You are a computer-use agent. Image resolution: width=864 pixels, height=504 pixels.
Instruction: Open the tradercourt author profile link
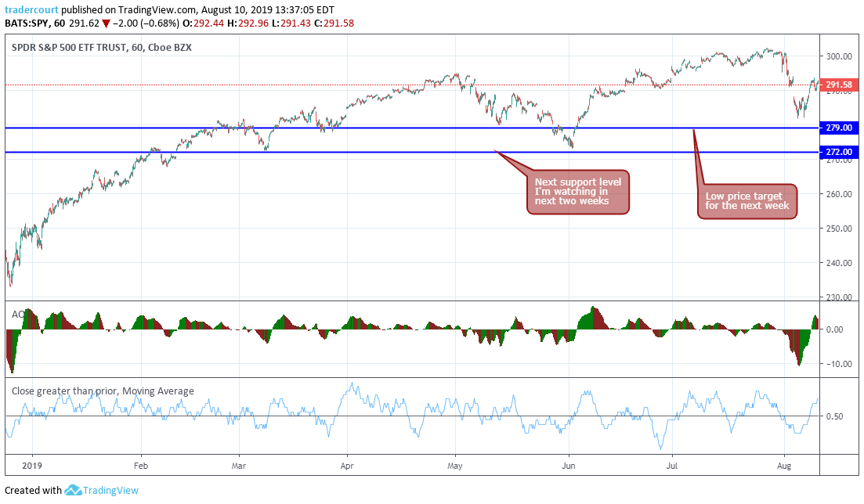[x=31, y=10]
